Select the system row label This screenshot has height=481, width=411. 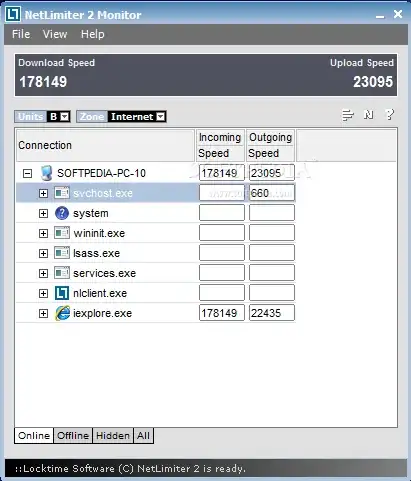(91, 213)
